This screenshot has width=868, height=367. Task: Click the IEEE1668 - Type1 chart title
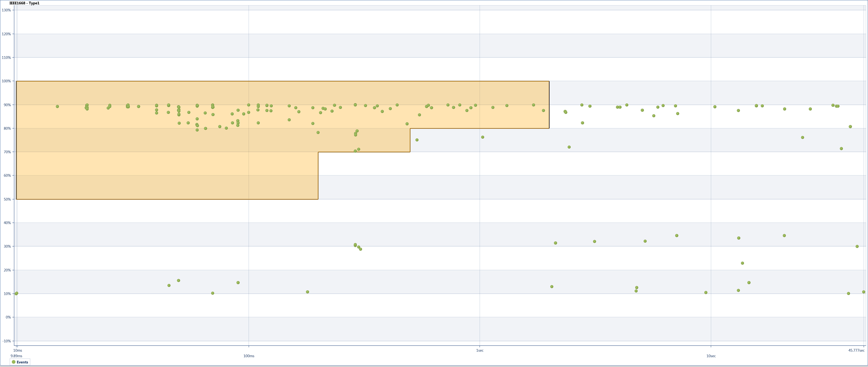click(x=24, y=3)
